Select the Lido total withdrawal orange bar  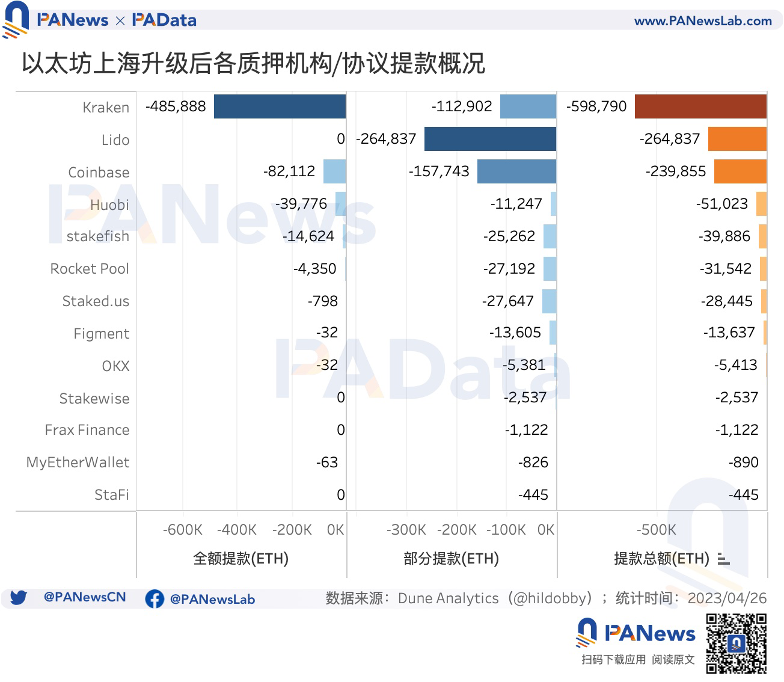[737, 139]
